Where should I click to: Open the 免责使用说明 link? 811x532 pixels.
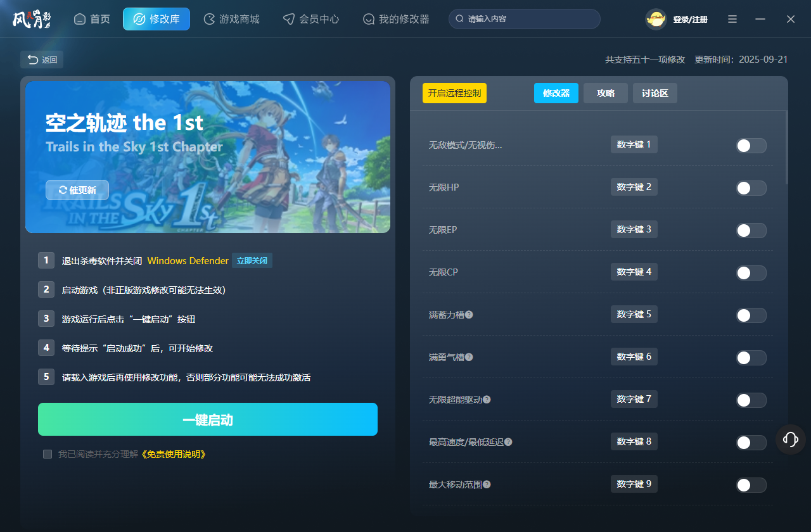click(x=173, y=454)
